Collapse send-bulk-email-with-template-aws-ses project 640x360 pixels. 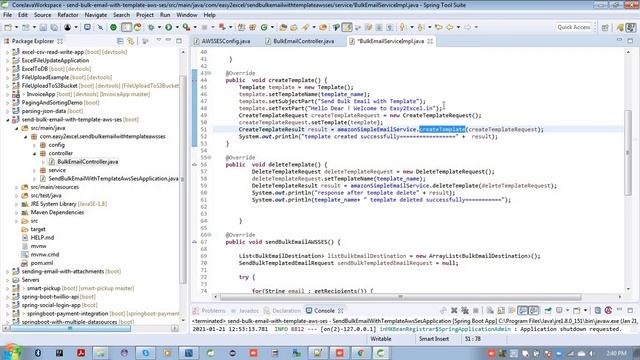[7, 120]
